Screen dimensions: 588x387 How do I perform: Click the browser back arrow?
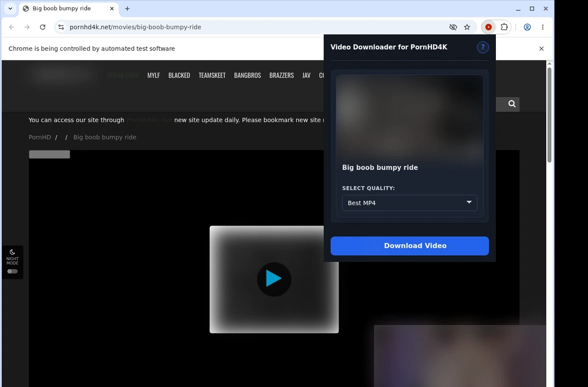(12, 27)
